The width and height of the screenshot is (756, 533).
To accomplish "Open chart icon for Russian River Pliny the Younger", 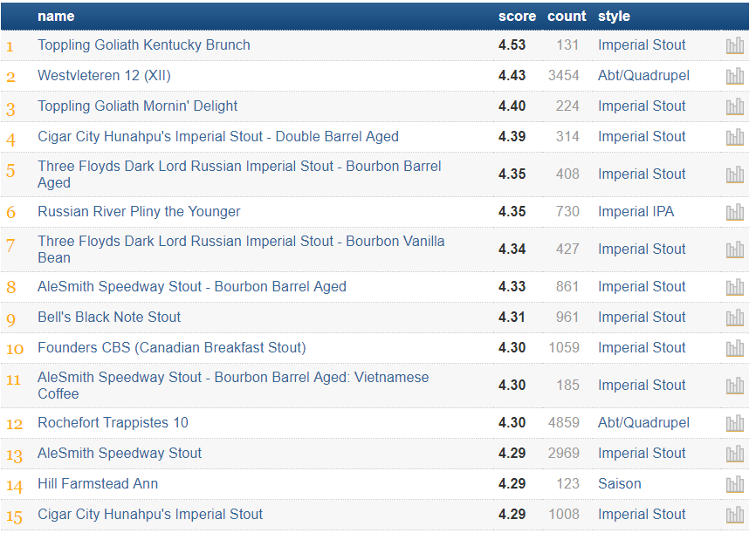I will [735, 212].
